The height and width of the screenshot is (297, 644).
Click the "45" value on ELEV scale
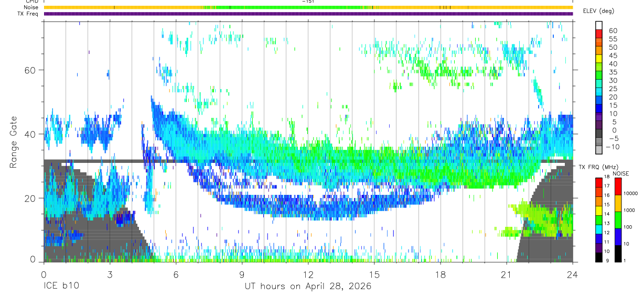(613, 56)
